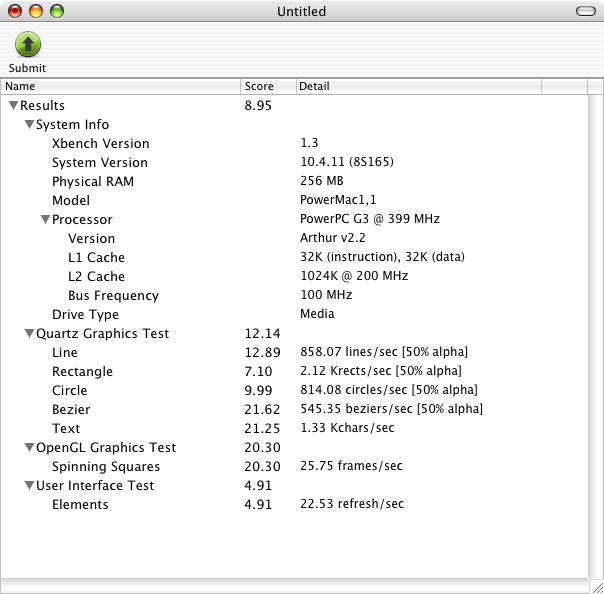The image size is (604, 594).
Task: Select the Bezier test row
Action: [x=71, y=410]
